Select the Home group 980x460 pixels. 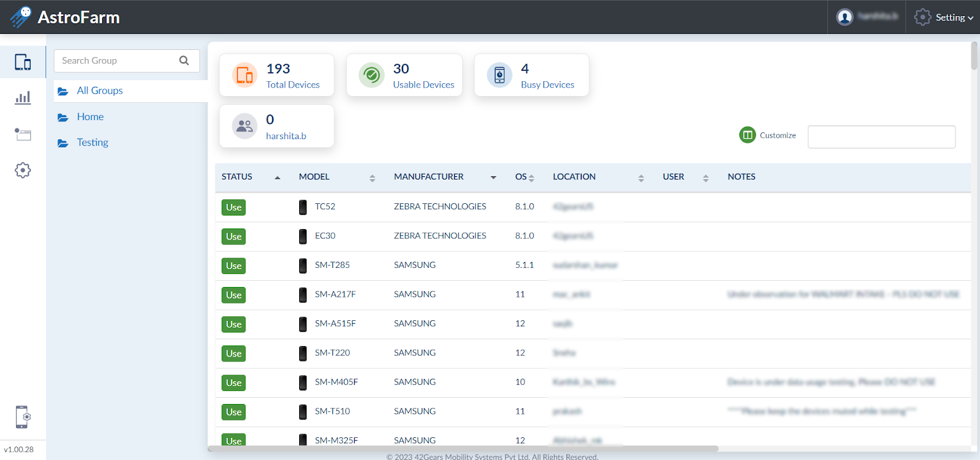[x=90, y=116]
